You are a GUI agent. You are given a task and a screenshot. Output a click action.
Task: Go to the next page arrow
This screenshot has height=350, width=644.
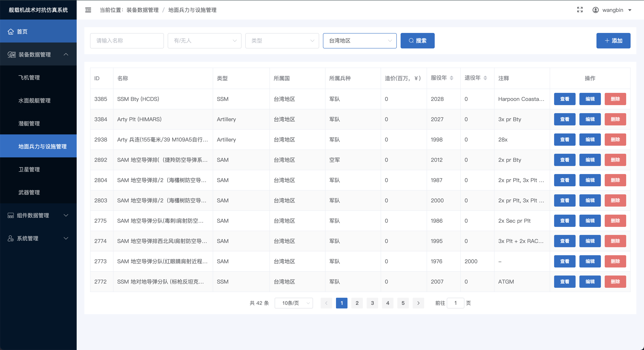pos(418,303)
